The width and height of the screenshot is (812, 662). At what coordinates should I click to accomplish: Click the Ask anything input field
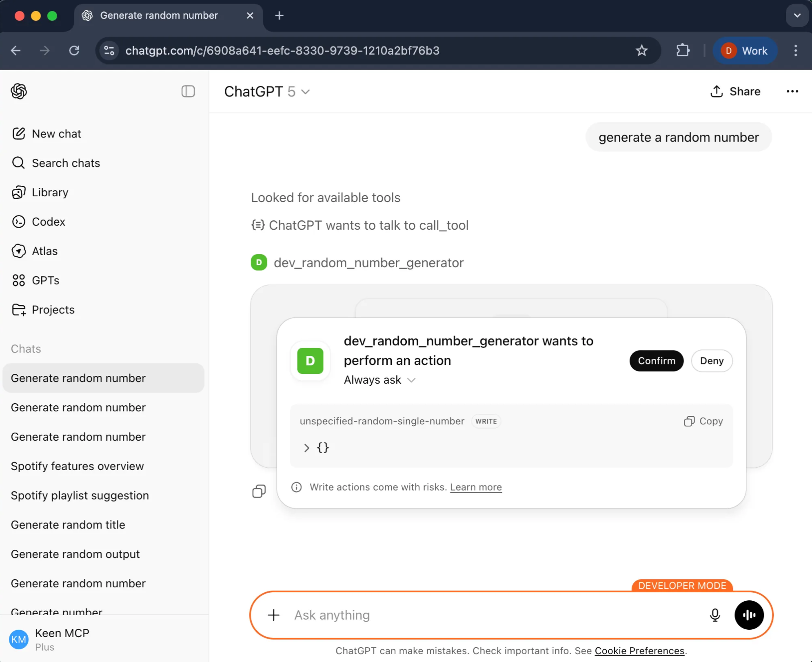490,615
